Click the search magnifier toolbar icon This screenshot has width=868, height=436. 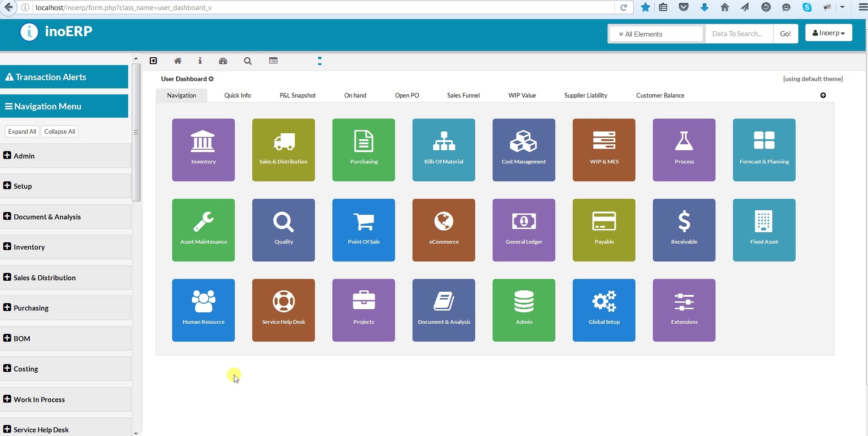(x=248, y=61)
